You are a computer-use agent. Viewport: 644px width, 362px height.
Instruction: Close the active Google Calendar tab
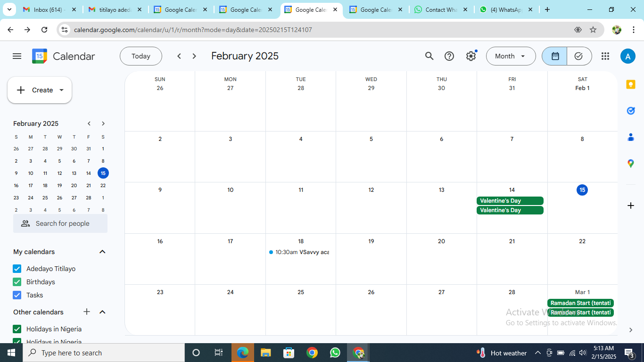[x=335, y=9]
